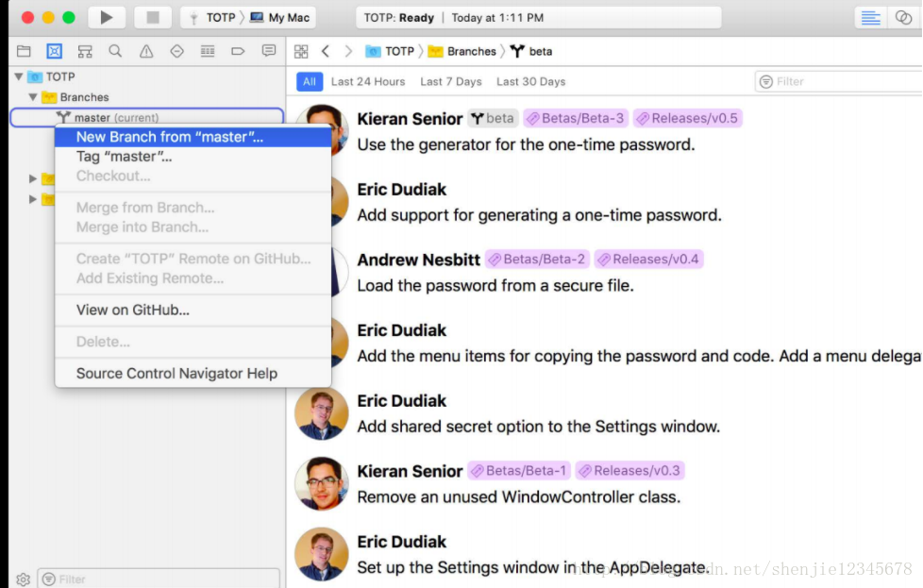Image resolution: width=923 pixels, height=588 pixels.
Task: Choose View on GitHub... menu item
Action: pyautogui.click(x=193, y=310)
